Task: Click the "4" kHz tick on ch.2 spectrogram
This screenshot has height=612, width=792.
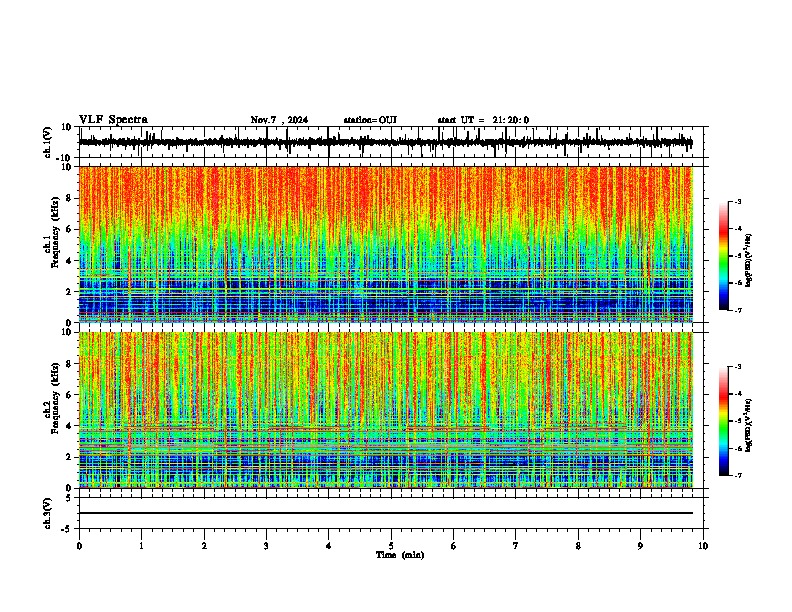Action: [x=69, y=426]
